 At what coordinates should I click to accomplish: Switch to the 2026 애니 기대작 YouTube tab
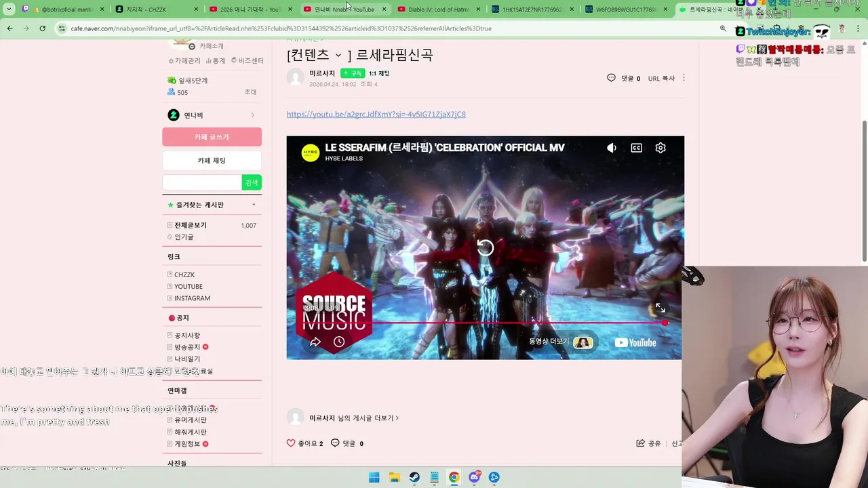tap(250, 9)
